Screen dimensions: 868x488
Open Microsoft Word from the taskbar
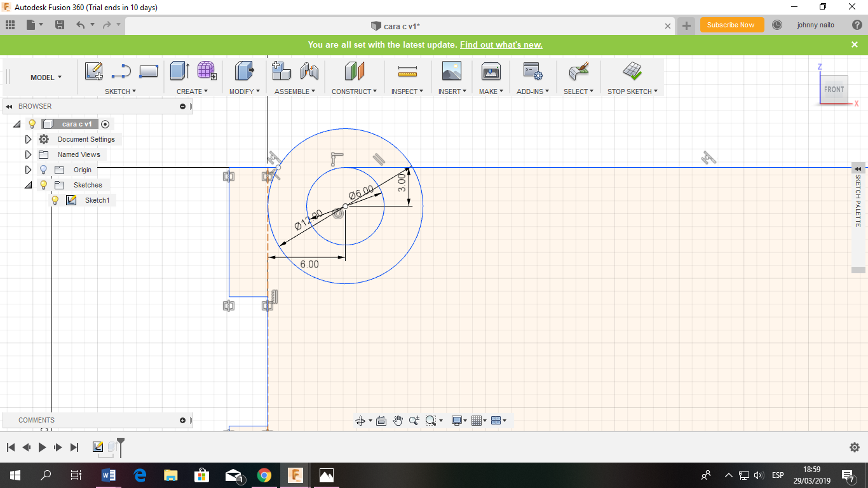pos(109,475)
